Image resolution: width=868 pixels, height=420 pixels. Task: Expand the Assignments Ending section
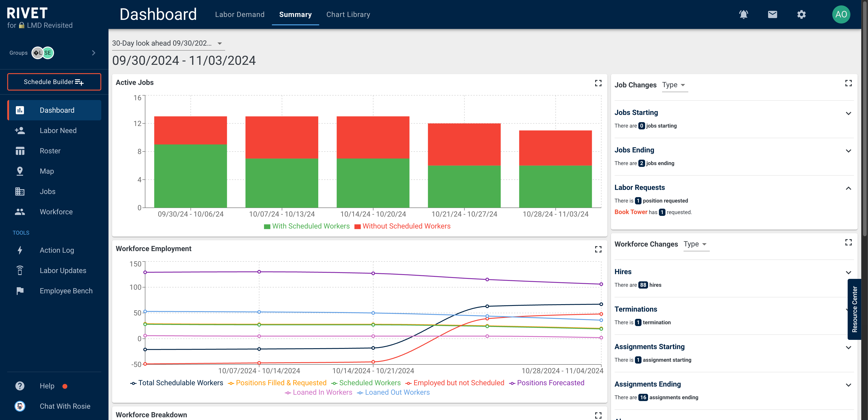click(x=848, y=385)
